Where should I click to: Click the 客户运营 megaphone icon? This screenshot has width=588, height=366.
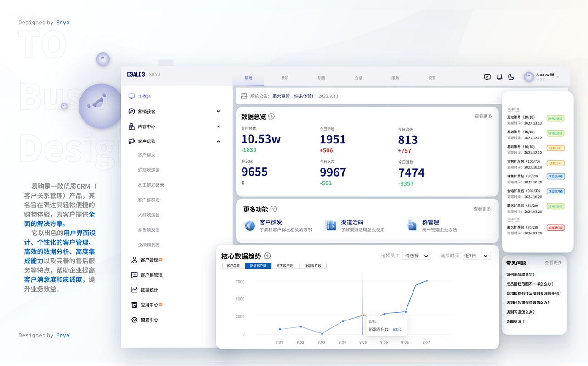point(132,141)
